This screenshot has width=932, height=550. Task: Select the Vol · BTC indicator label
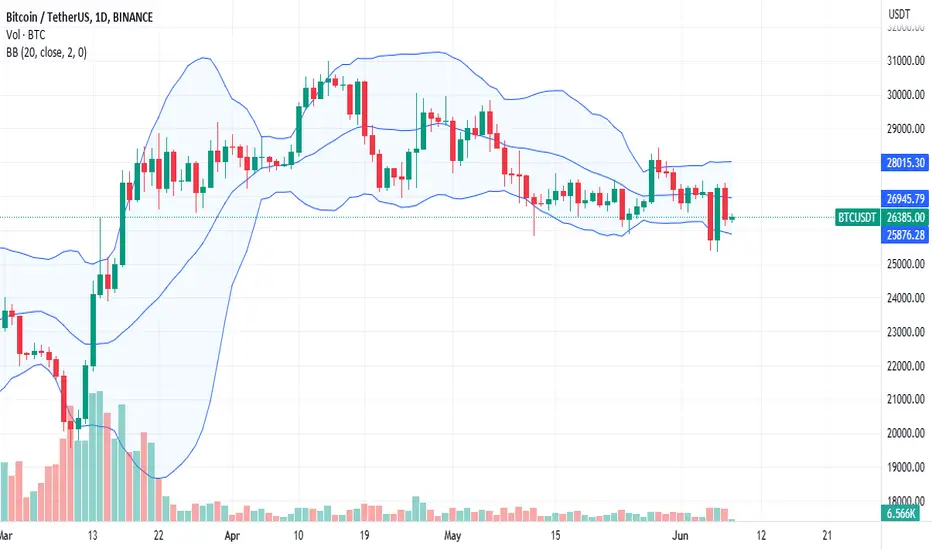click(26, 35)
